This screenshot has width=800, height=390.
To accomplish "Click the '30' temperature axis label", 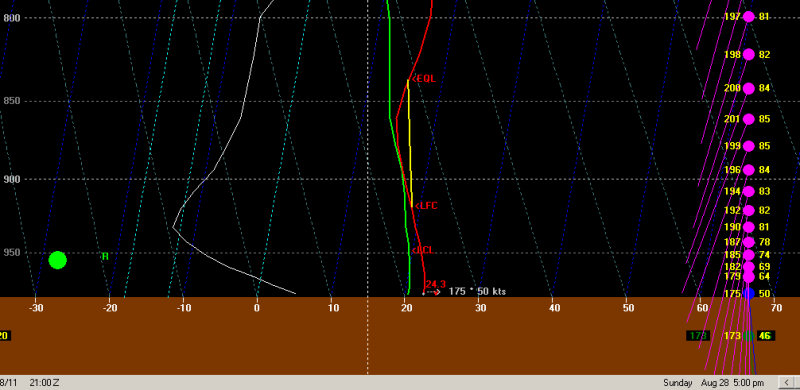I will [480, 308].
